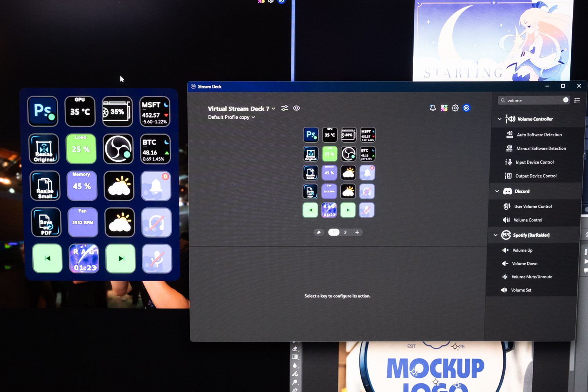Viewport: 588px width, 392px height.
Task: Click the MSFT stock key on the floating virtual deck
Action: click(x=155, y=112)
